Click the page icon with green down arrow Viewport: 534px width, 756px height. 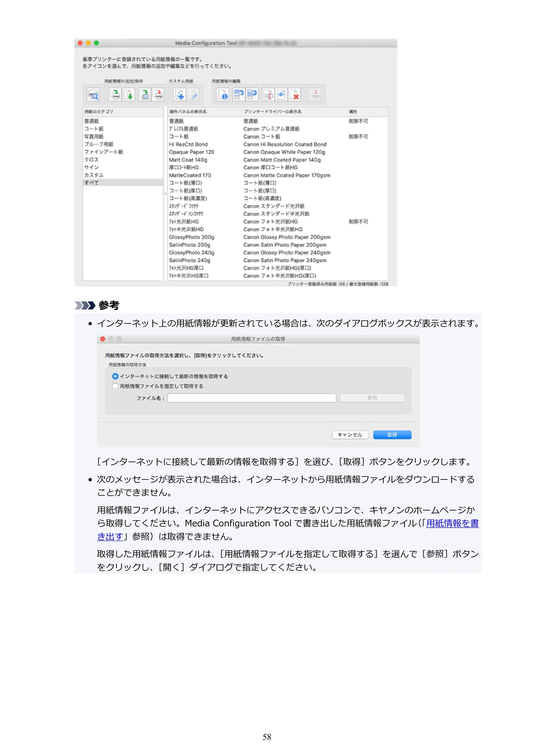point(128,95)
